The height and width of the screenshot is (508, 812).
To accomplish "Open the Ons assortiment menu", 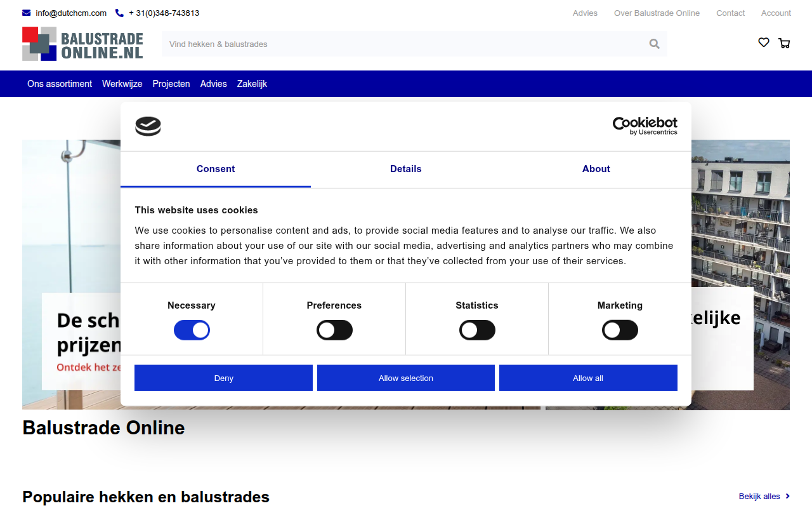I will coord(60,84).
